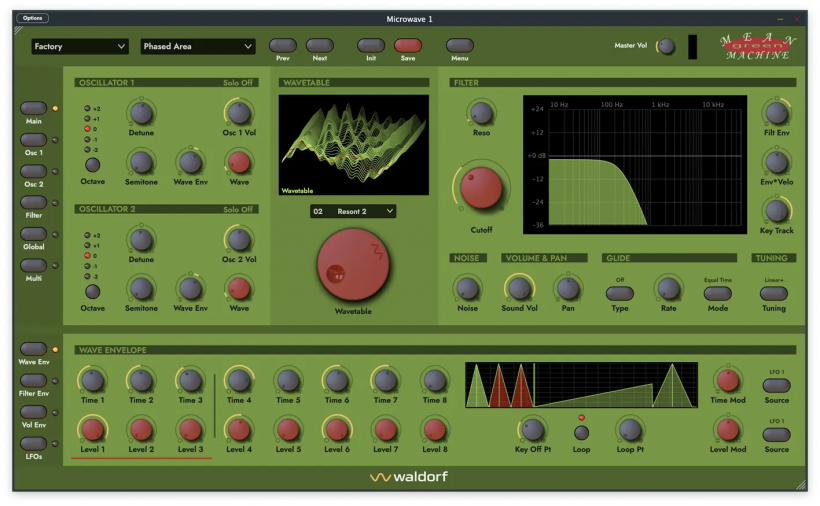Click the Oscillator 2 Detune knob
Screen dimensions: 820x506
click(141, 239)
